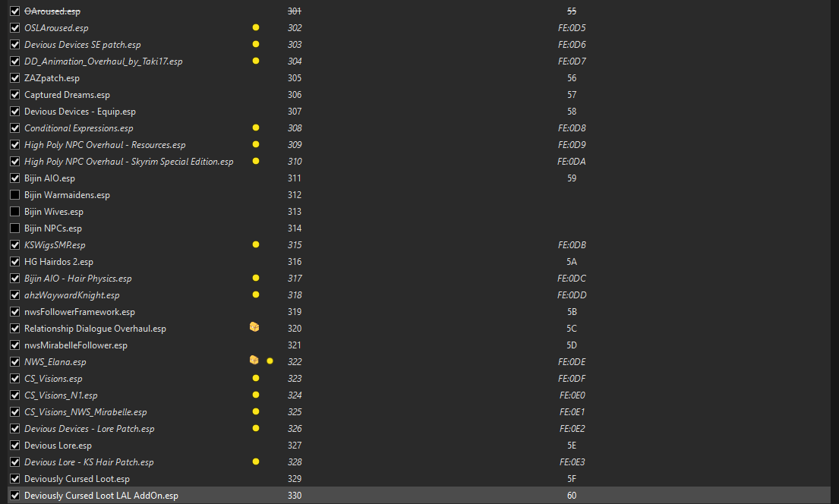Image resolution: width=839 pixels, height=504 pixels.
Task: Select the Devious Lore.esp name
Action: click(x=58, y=445)
